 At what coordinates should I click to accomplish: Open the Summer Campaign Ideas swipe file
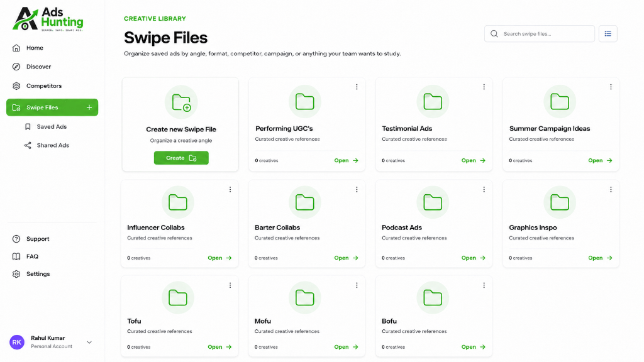pos(600,160)
